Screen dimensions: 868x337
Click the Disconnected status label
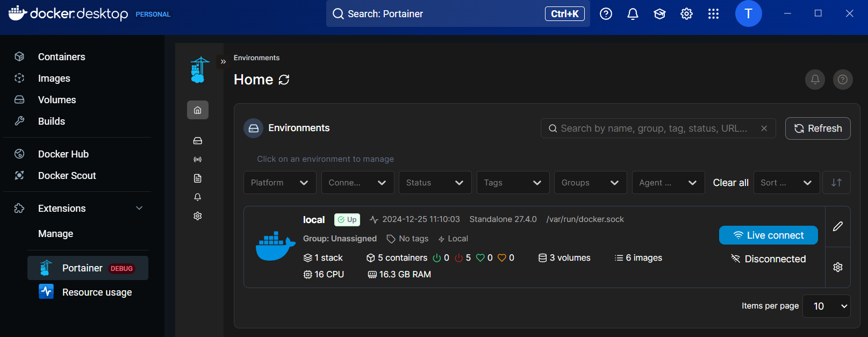click(769, 259)
